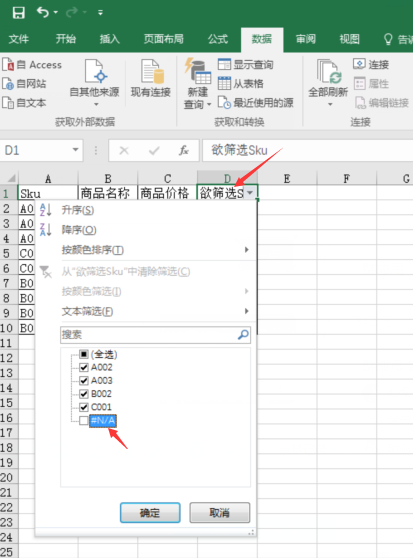Check the #N/A checkbox

84,421
